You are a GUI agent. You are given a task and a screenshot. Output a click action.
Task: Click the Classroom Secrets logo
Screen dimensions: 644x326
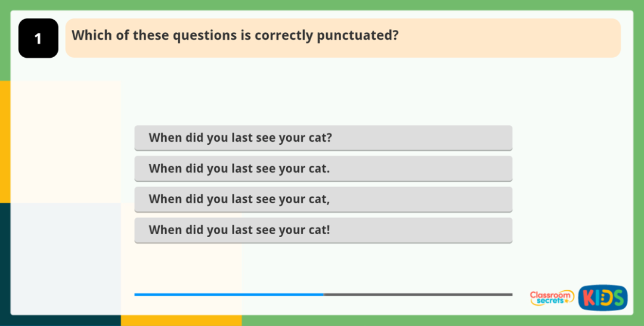552,297
